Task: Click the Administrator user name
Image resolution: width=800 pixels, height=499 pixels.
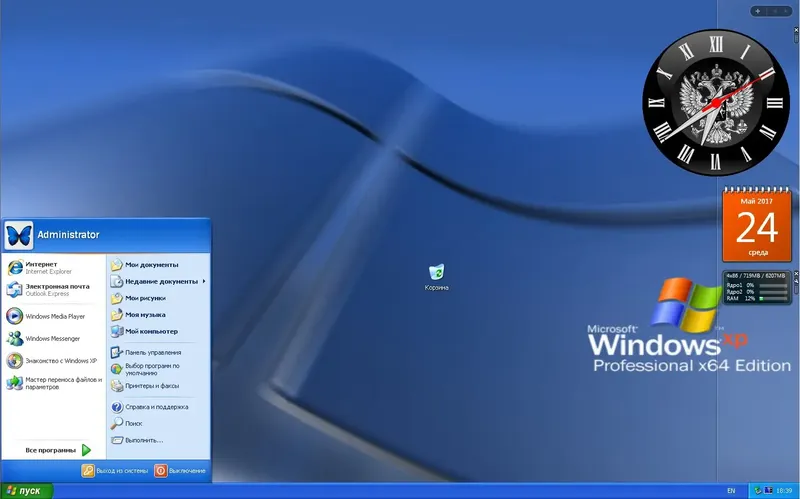Action: click(68, 235)
